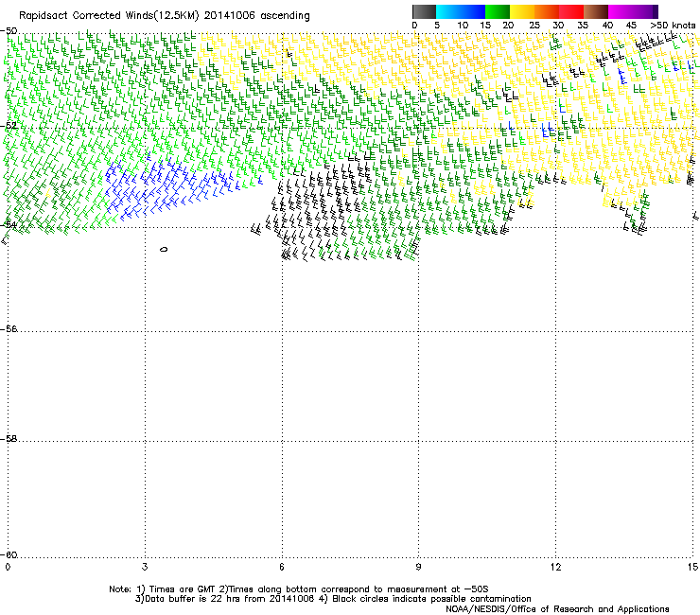The image size is (700, 615).
Task: Click the '>50 knots' legend label
Action: coord(673,26)
